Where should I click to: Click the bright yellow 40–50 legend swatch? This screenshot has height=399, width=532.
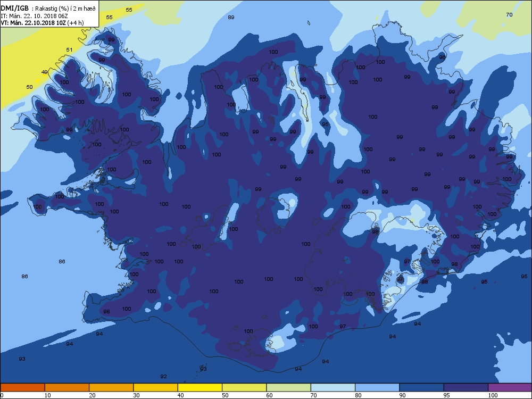pyautogui.click(x=200, y=387)
